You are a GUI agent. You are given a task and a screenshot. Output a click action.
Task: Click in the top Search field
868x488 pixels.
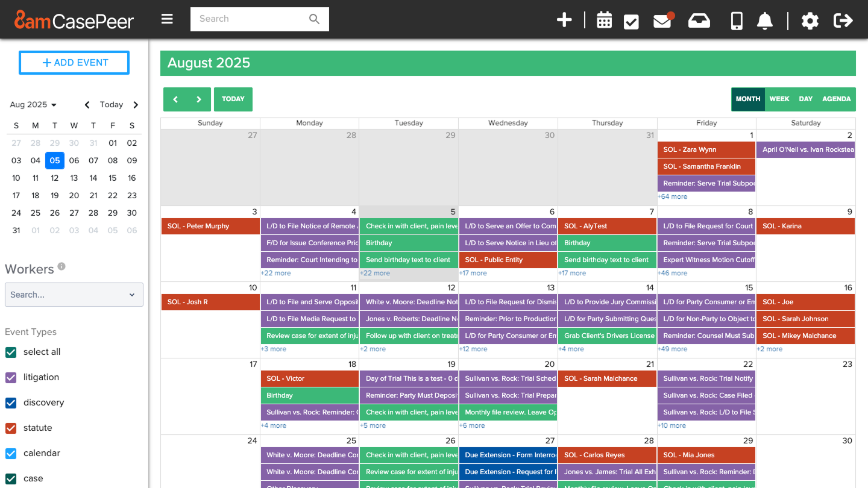point(250,19)
